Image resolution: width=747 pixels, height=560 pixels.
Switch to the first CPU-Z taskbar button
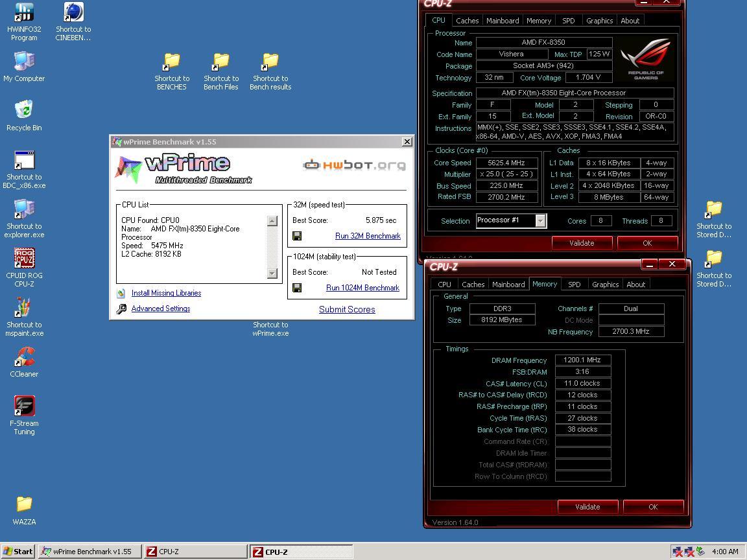(195, 552)
